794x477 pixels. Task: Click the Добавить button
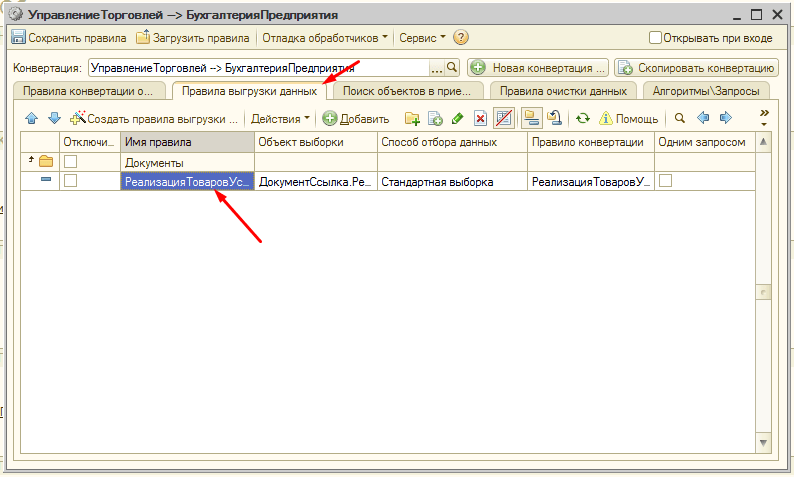356,118
